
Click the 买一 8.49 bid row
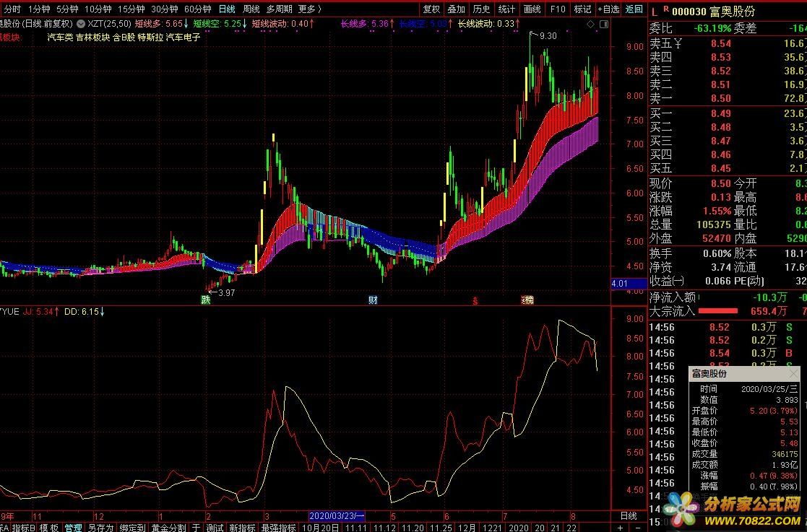[728, 113]
